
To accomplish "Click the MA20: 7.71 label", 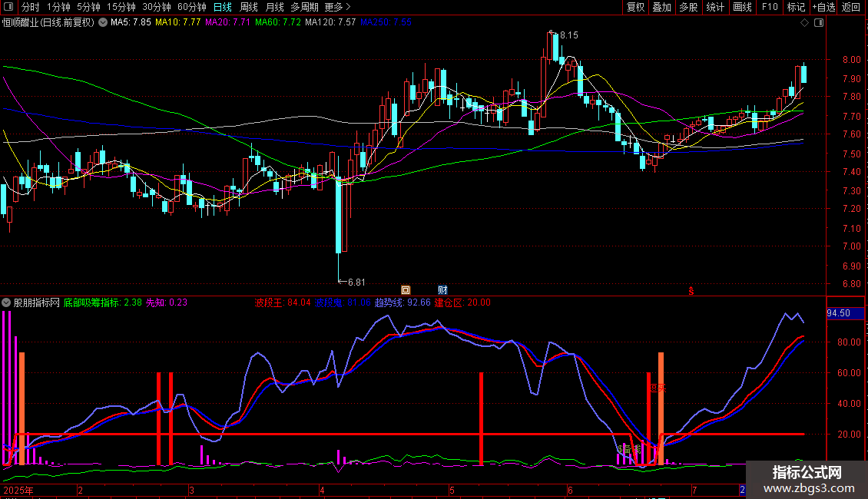I will coord(227,22).
